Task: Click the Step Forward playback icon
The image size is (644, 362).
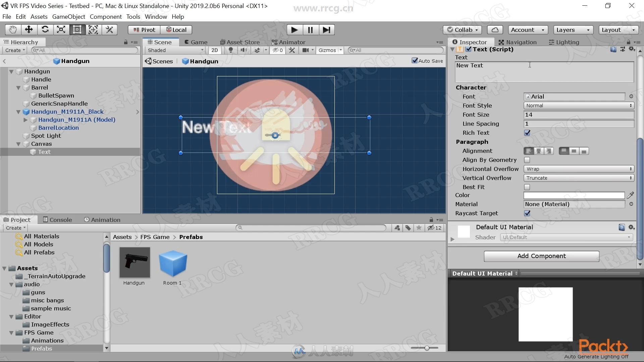Action: click(326, 29)
